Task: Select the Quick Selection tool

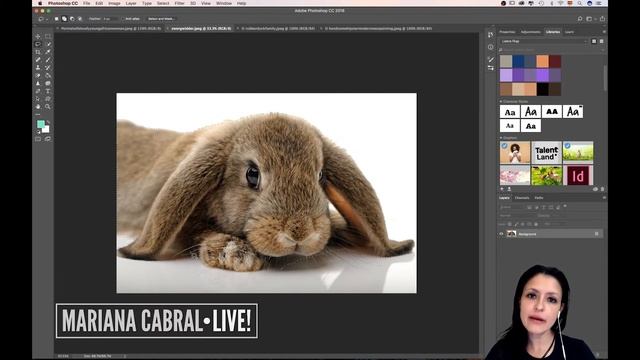Action: 48,44
